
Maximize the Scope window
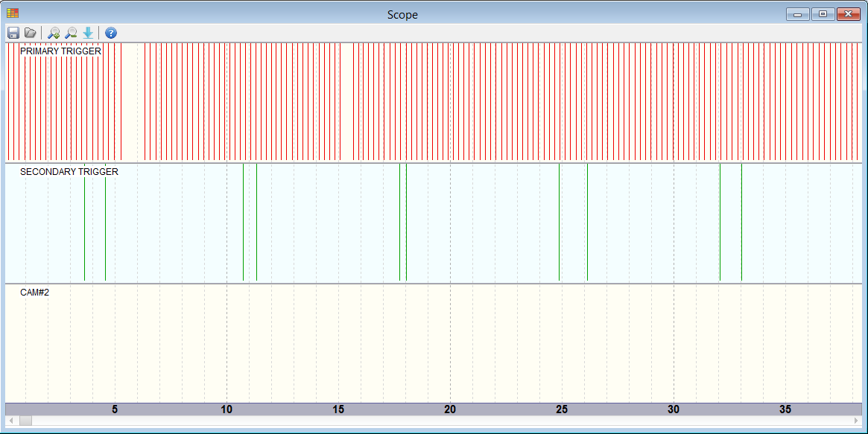(x=823, y=14)
